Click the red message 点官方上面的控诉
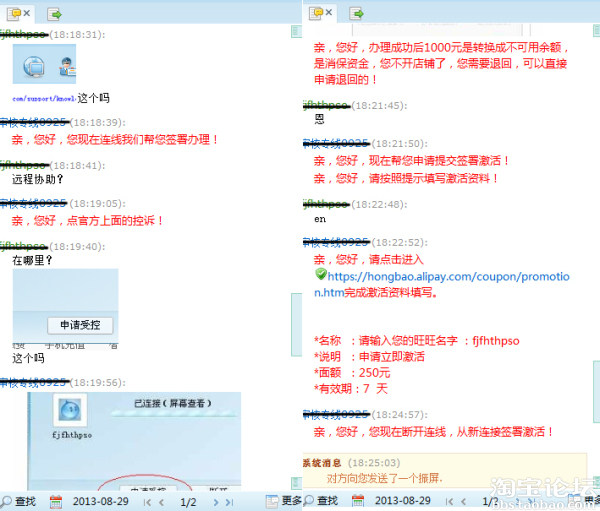The image size is (600, 511). click(88, 220)
